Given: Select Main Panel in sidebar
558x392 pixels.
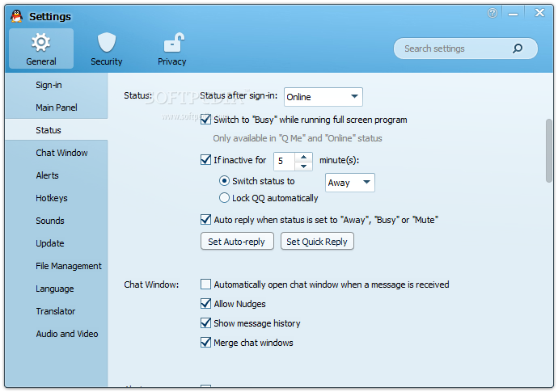Looking at the screenshot, I should click(x=57, y=107).
